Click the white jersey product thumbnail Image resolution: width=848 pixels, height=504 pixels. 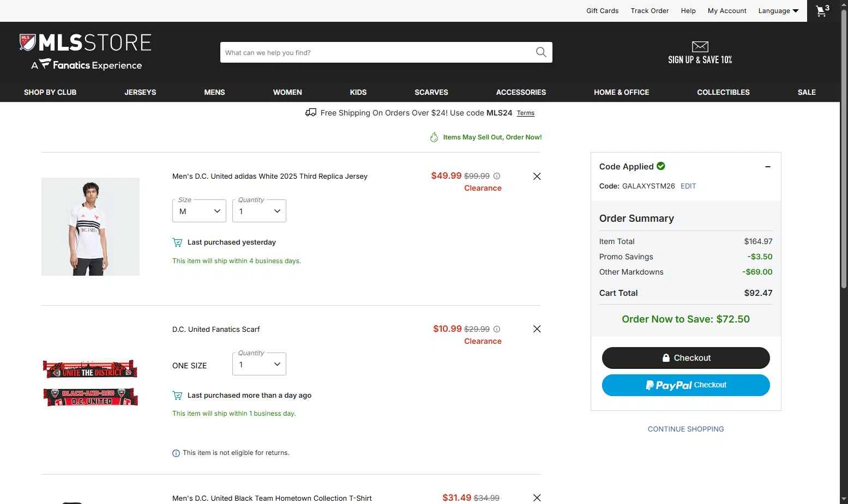click(x=91, y=227)
